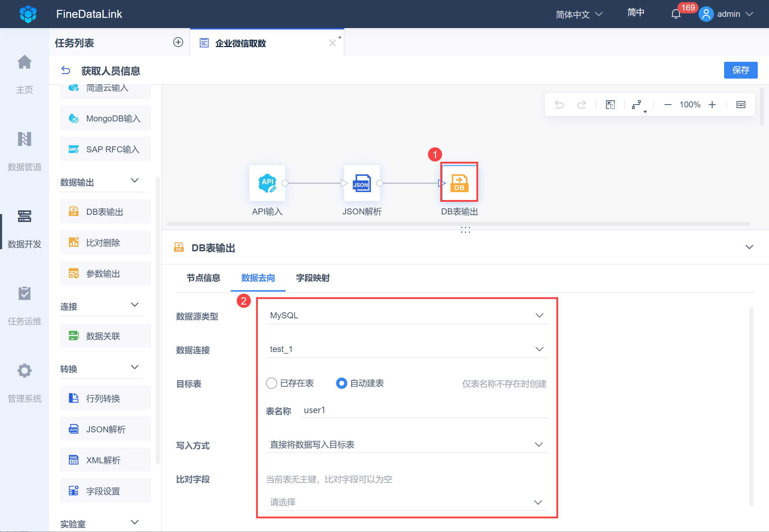Image resolution: width=769 pixels, height=532 pixels.
Task: Open the 数据源类型 MySQL dropdown
Action: 406,315
